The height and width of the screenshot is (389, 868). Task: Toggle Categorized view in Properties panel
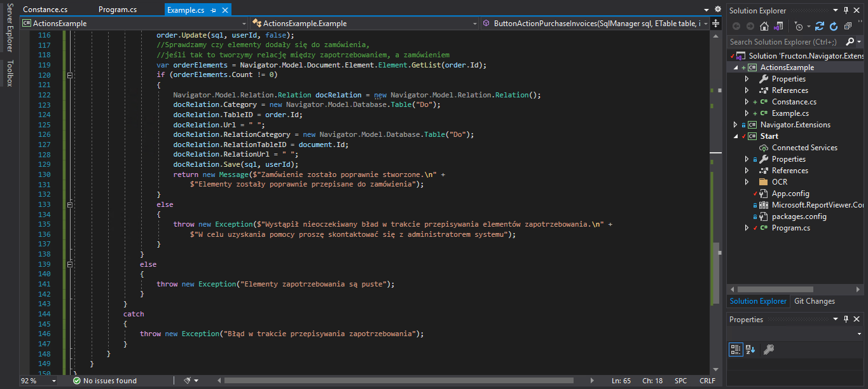(x=735, y=349)
